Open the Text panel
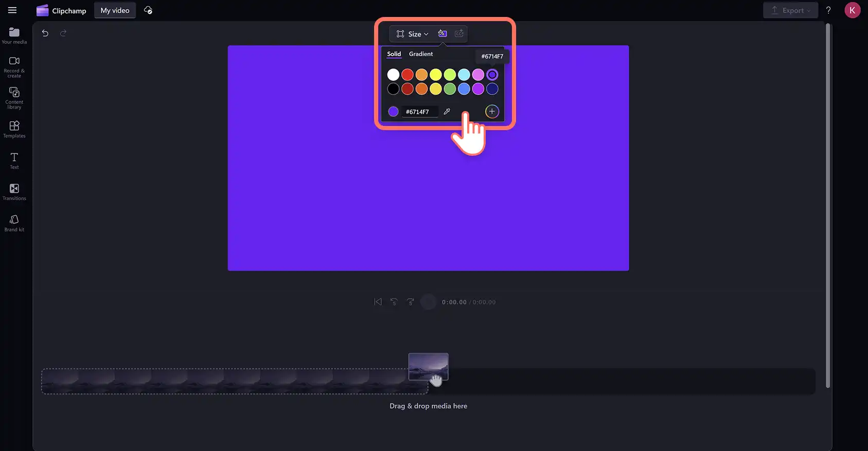 (x=14, y=160)
